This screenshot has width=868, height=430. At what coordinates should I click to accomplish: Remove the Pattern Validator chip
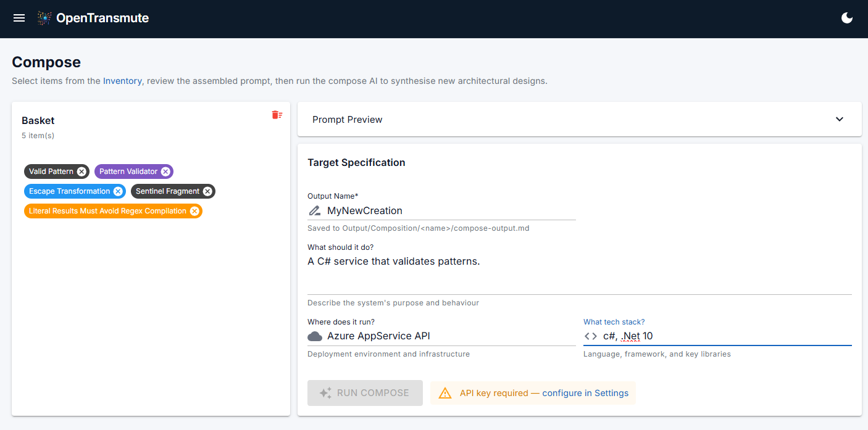165,172
